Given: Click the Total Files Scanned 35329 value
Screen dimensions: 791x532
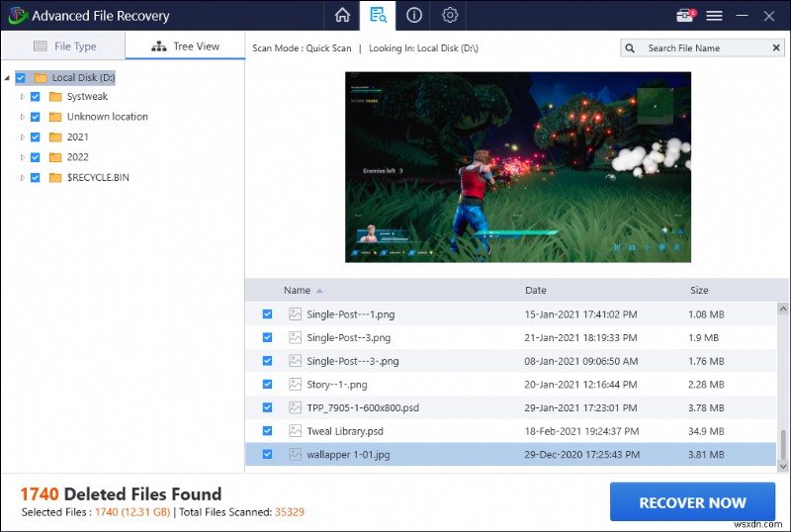Looking at the screenshot, I should pos(290,512).
